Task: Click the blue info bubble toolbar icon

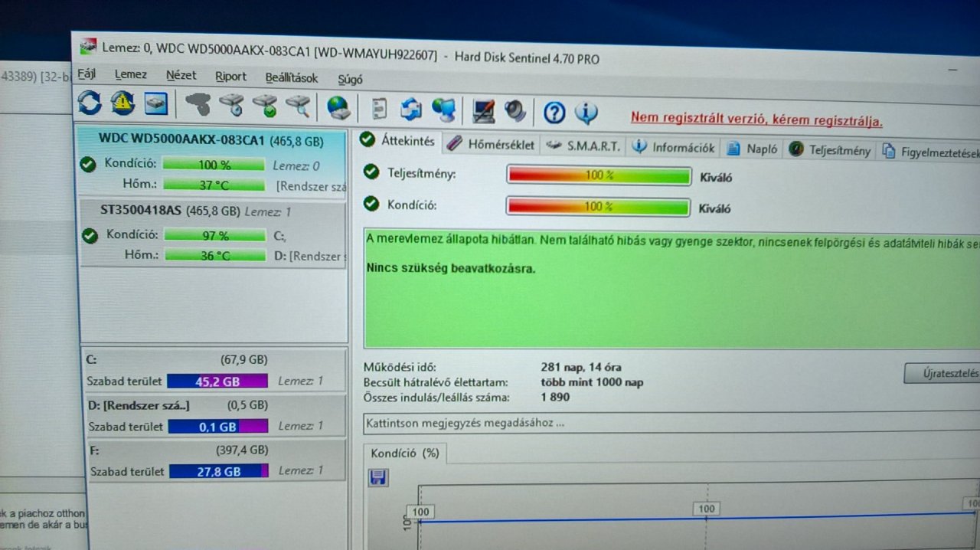Action: pos(586,113)
